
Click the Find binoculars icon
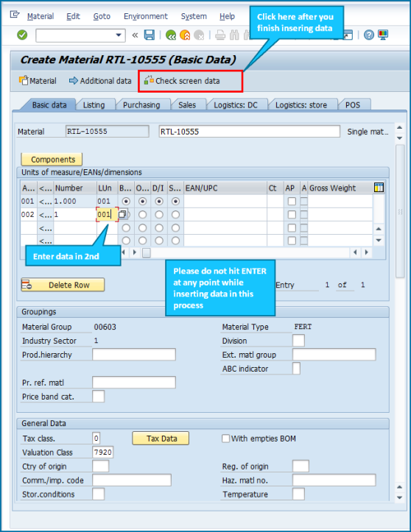point(234,35)
